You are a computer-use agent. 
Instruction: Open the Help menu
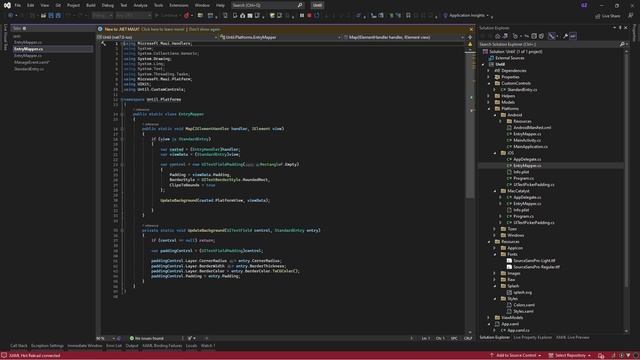(x=220, y=5)
